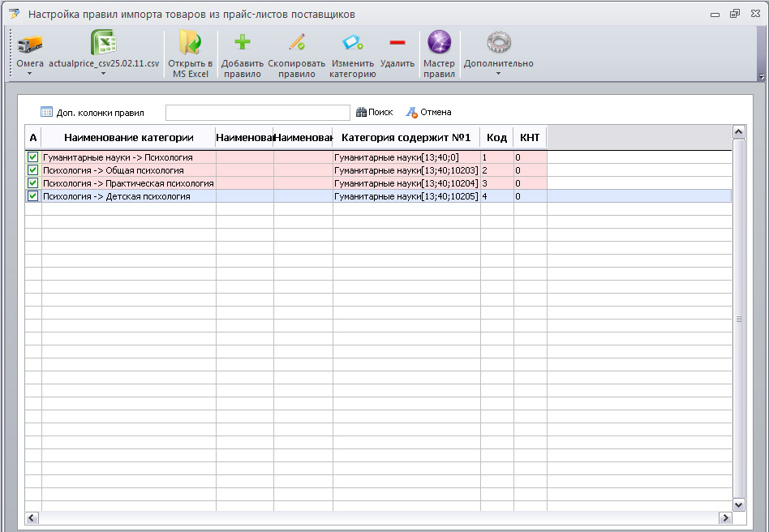Image resolution: width=769 pixels, height=532 pixels.
Task: Click vertical scrollbar down arrow
Action: coord(738,504)
